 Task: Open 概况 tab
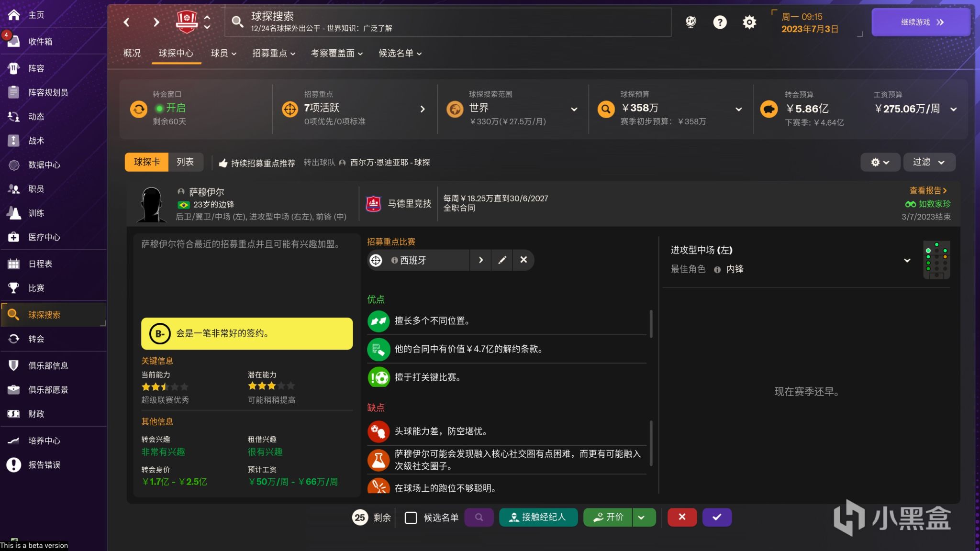click(x=132, y=53)
